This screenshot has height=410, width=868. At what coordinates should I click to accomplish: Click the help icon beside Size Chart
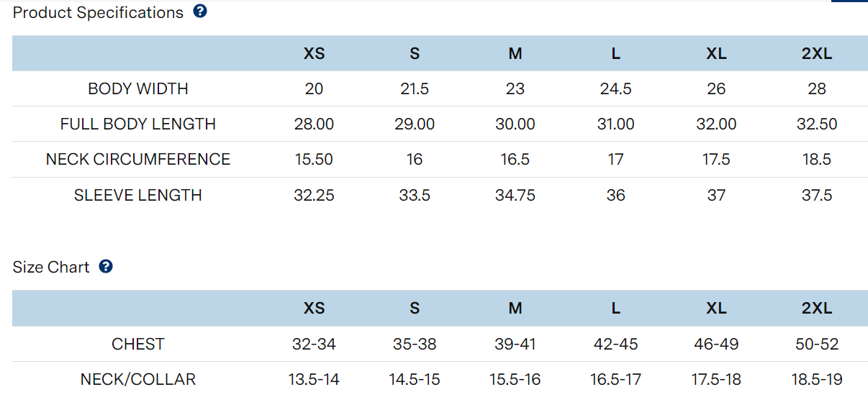click(106, 267)
